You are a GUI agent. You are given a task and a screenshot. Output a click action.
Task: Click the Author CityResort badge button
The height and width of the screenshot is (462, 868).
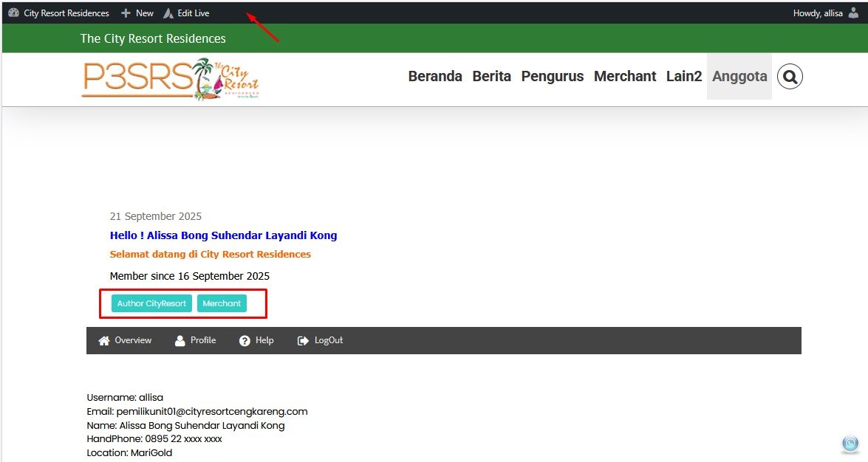[x=151, y=303]
